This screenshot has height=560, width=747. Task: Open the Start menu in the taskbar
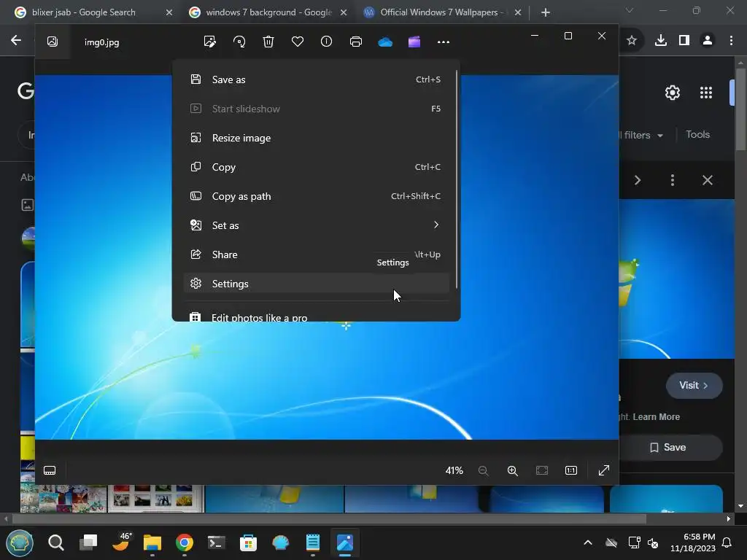point(20,542)
